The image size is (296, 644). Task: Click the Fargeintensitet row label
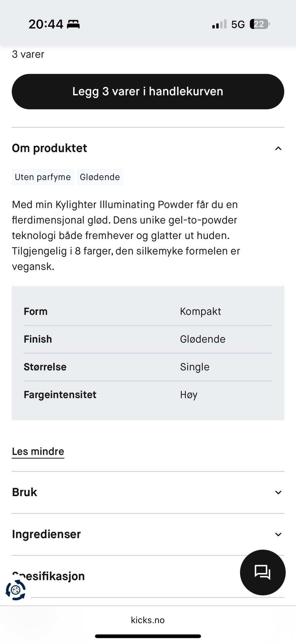coord(60,395)
